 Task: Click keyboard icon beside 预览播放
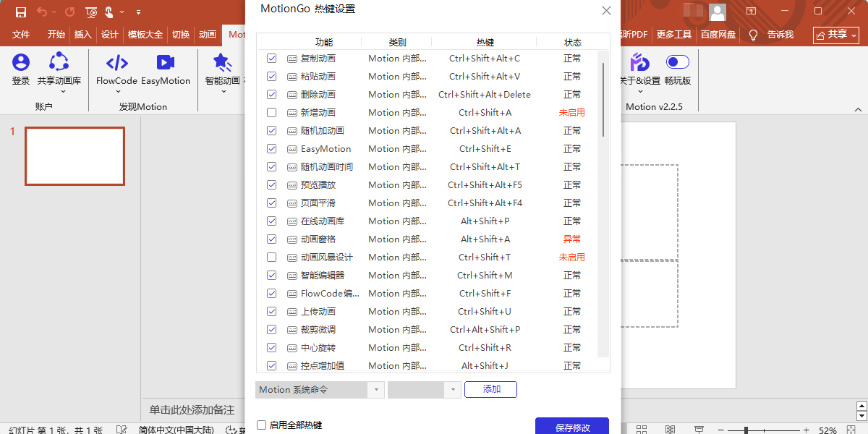coord(292,185)
